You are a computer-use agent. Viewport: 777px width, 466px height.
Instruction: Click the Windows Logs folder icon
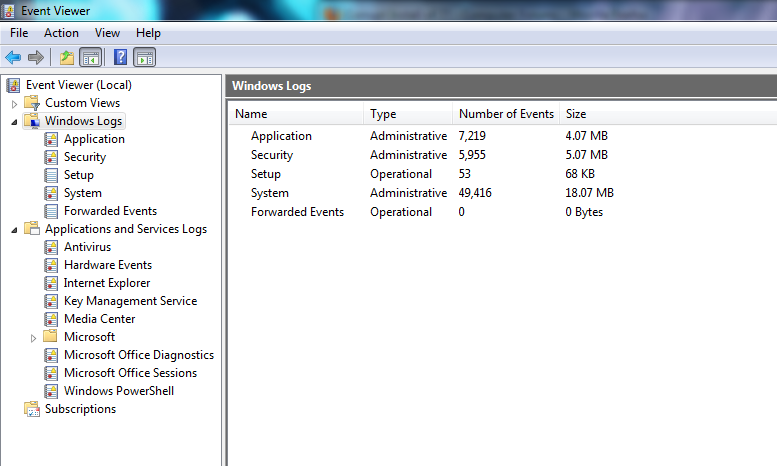click(32, 121)
